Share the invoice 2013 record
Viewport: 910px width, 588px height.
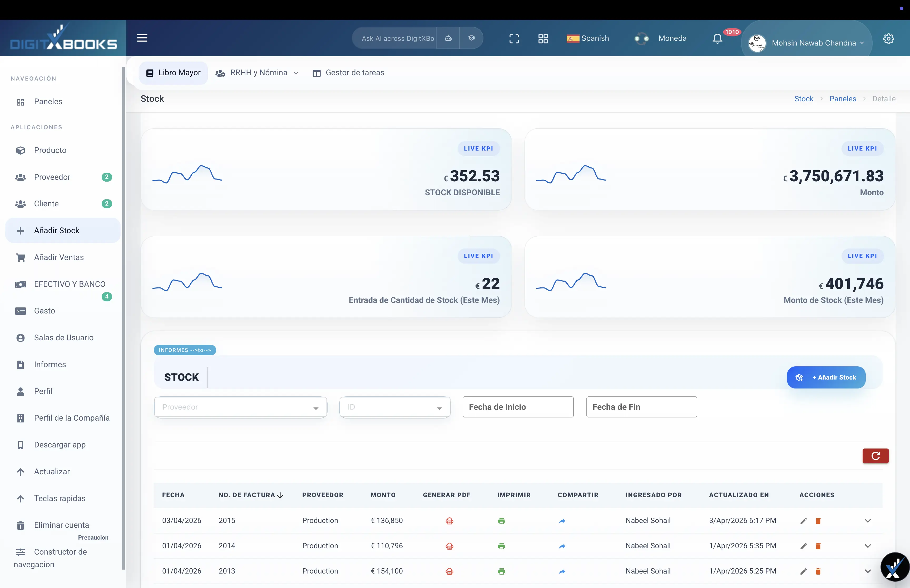[562, 572]
